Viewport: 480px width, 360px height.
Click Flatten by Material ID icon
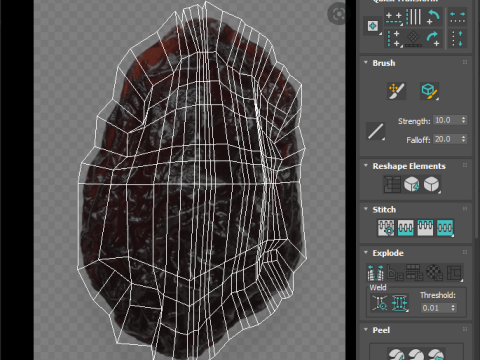(x=434, y=272)
